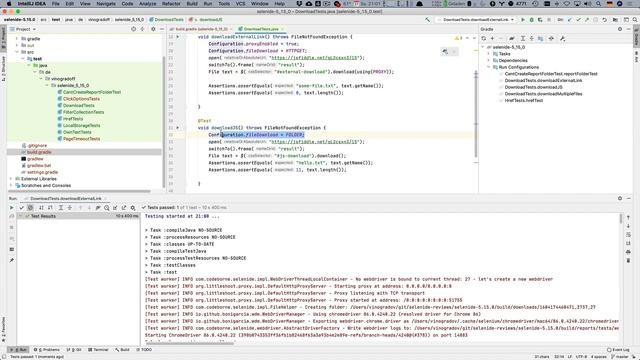The image size is (640, 360).
Task: Toggle Gradle offline mode icon
Action: tap(551, 38)
